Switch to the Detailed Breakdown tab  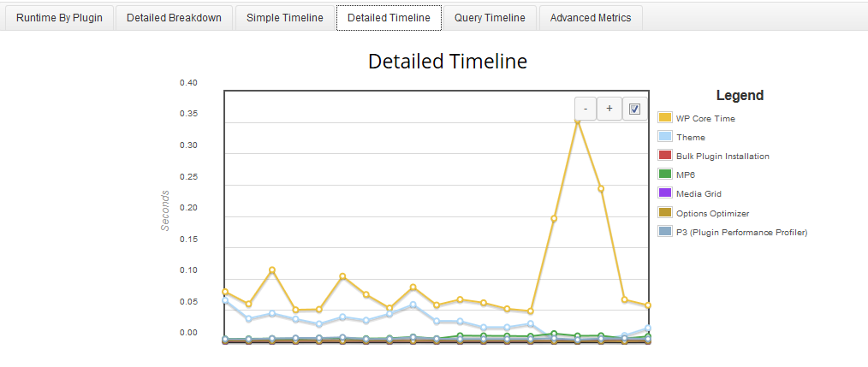174,18
